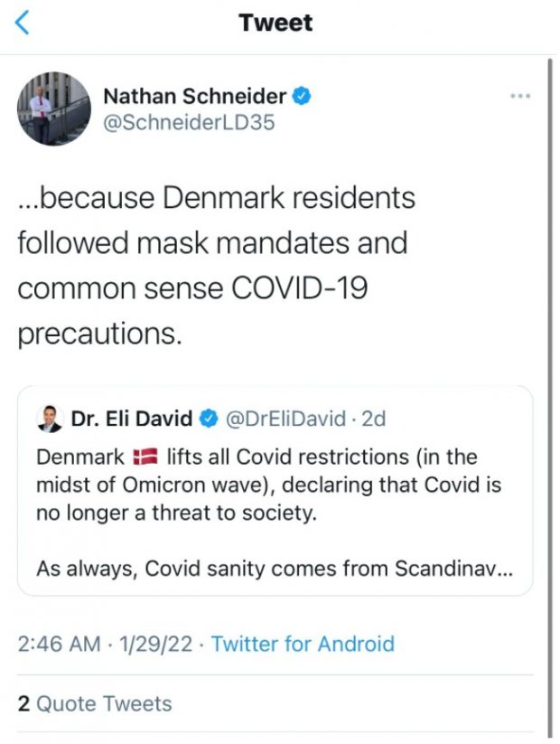Image resolution: width=560 pixels, height=744 pixels.
Task: Open Nathan Schneider's profile photo
Action: point(55,109)
